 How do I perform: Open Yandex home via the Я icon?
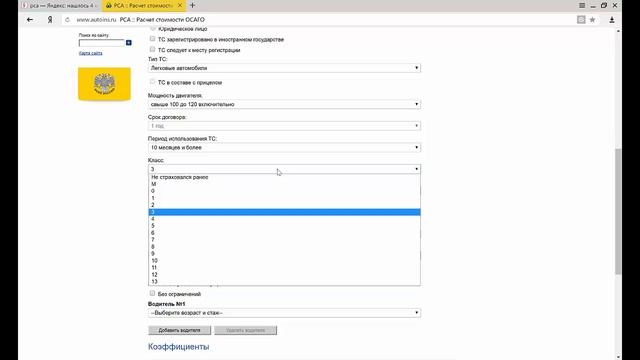pos(50,20)
